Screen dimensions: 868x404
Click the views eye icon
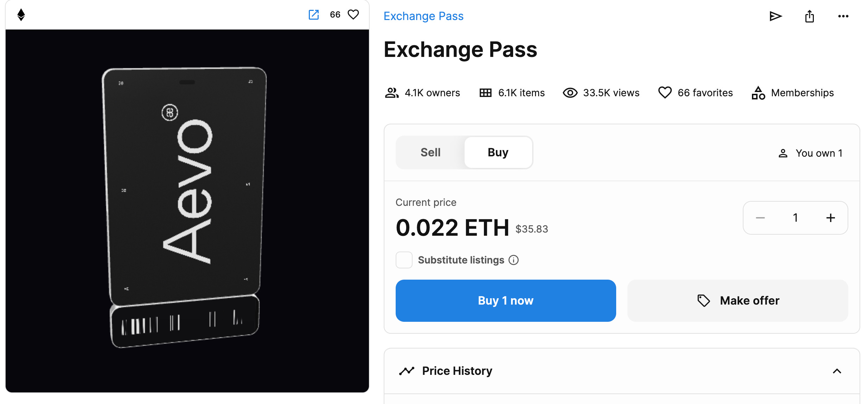click(570, 92)
